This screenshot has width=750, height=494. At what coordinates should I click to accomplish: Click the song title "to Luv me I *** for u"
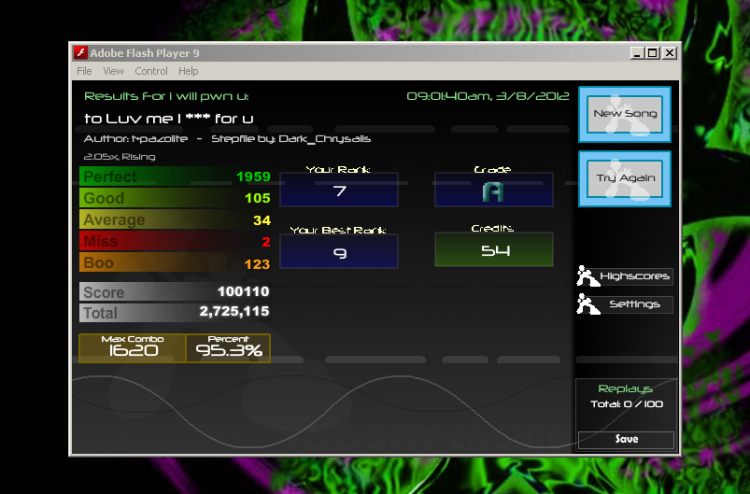pos(169,119)
